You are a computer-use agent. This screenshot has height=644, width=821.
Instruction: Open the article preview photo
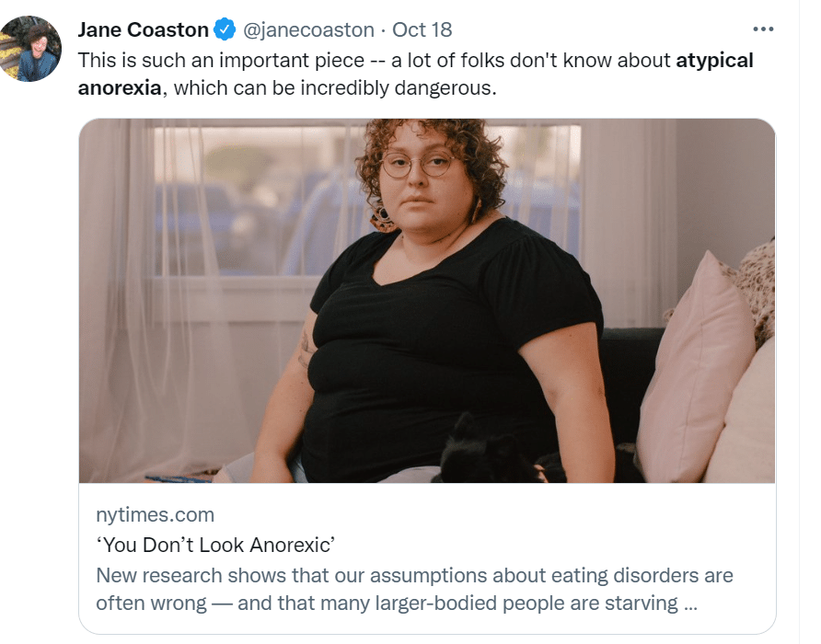427,301
